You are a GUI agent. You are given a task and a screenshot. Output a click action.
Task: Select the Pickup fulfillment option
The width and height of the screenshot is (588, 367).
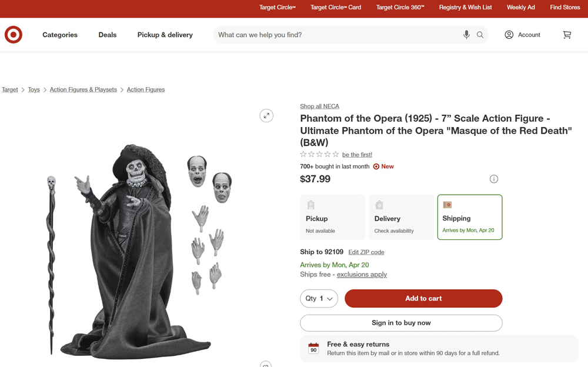(x=332, y=217)
